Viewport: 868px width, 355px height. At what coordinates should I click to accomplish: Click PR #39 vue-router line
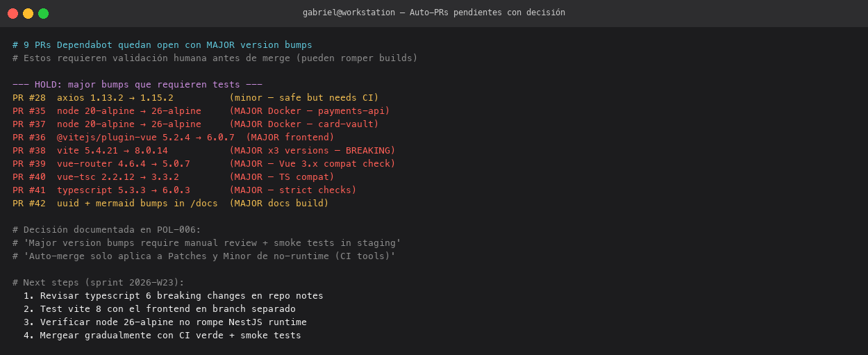pyautogui.click(x=204, y=164)
